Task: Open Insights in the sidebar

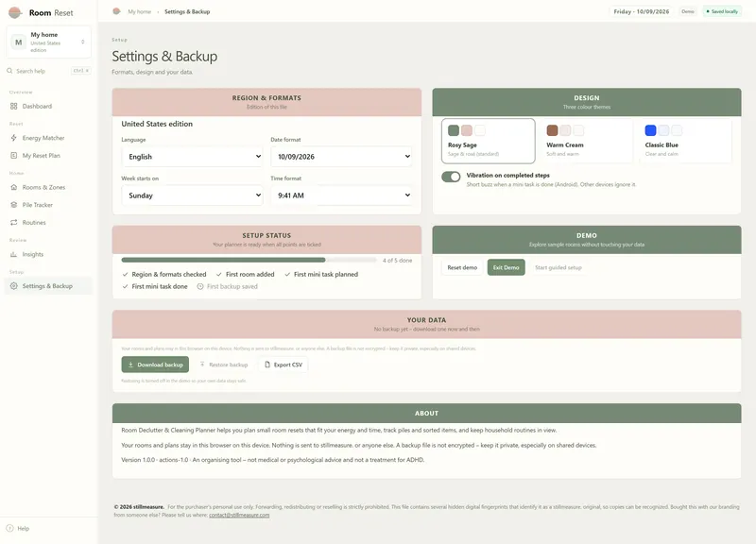Action: click(48, 254)
